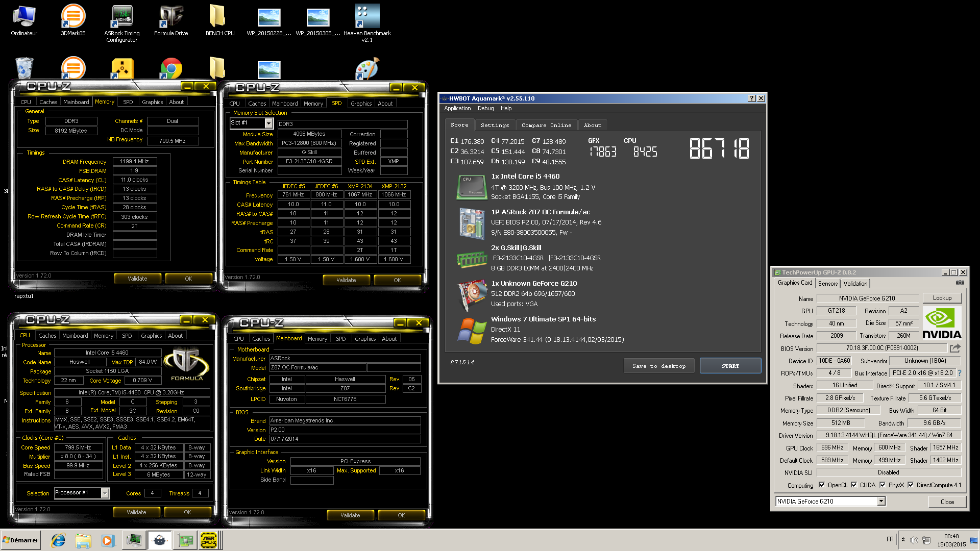Switch to the Aquamark speedometer taskbar item
The height and width of the screenshot is (551, 980).
(159, 540)
